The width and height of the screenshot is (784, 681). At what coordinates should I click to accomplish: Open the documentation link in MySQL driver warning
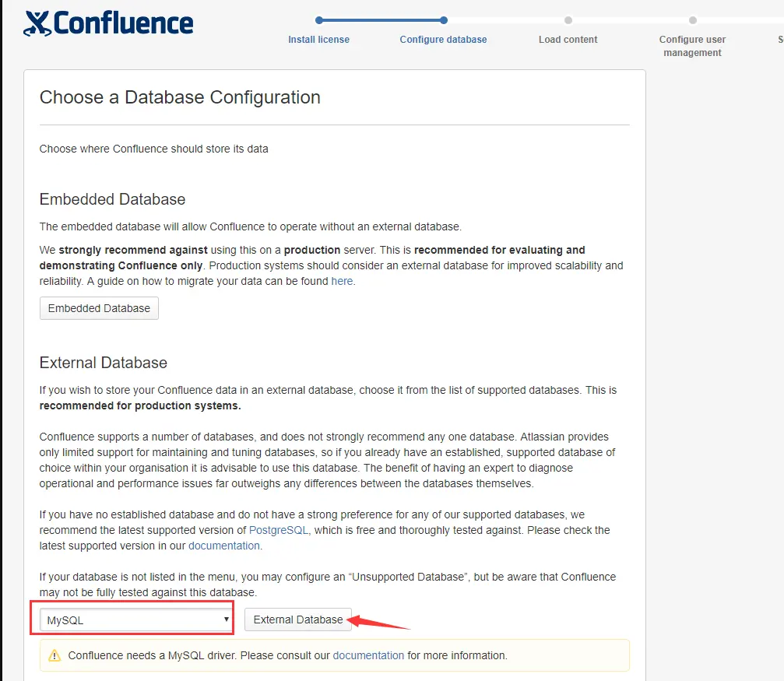click(368, 655)
